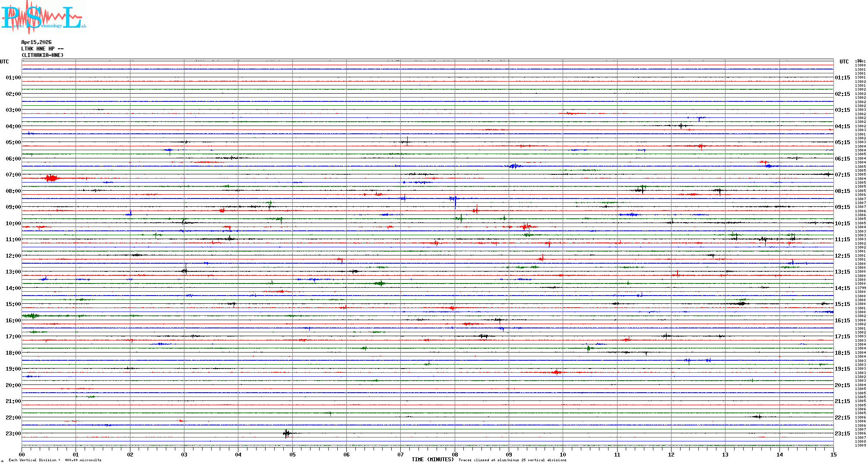Click the large red event on 07:00 trace
868x466 pixels.
(x=51, y=178)
